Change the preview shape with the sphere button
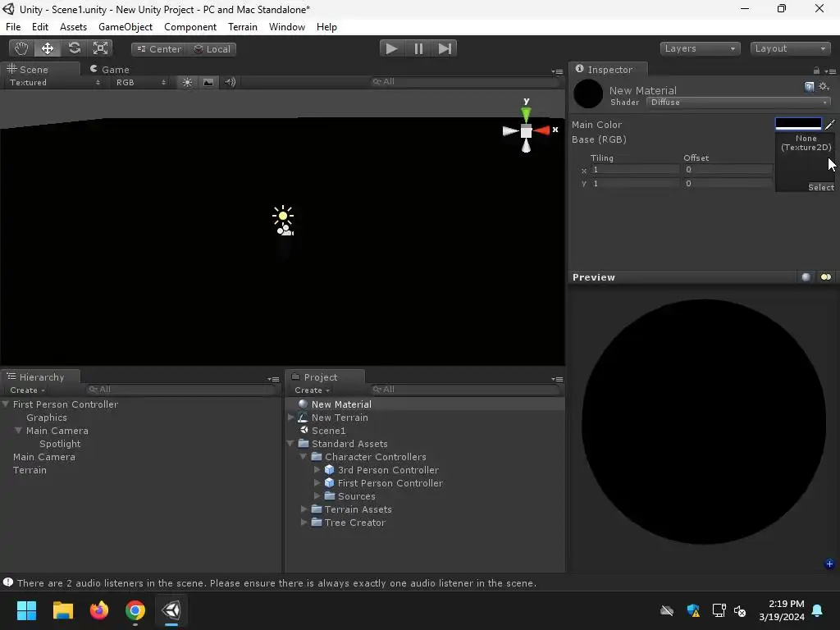840x630 pixels. click(x=806, y=277)
